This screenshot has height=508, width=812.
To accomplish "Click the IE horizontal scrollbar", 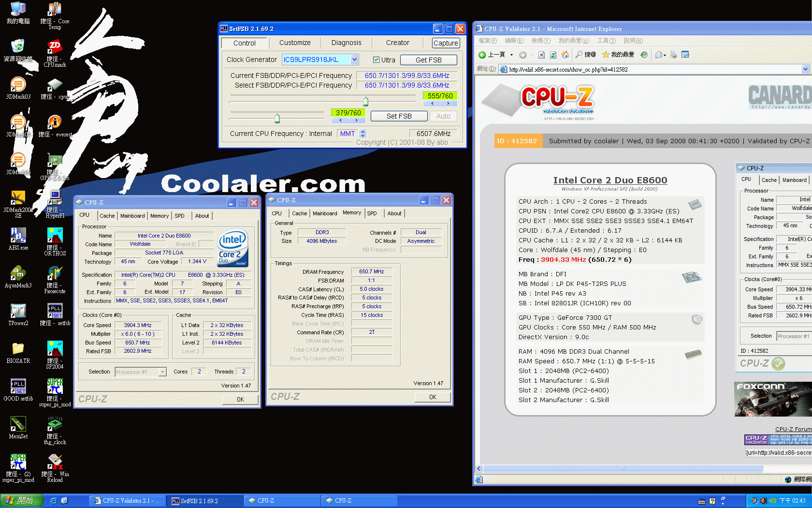I will (623, 468).
